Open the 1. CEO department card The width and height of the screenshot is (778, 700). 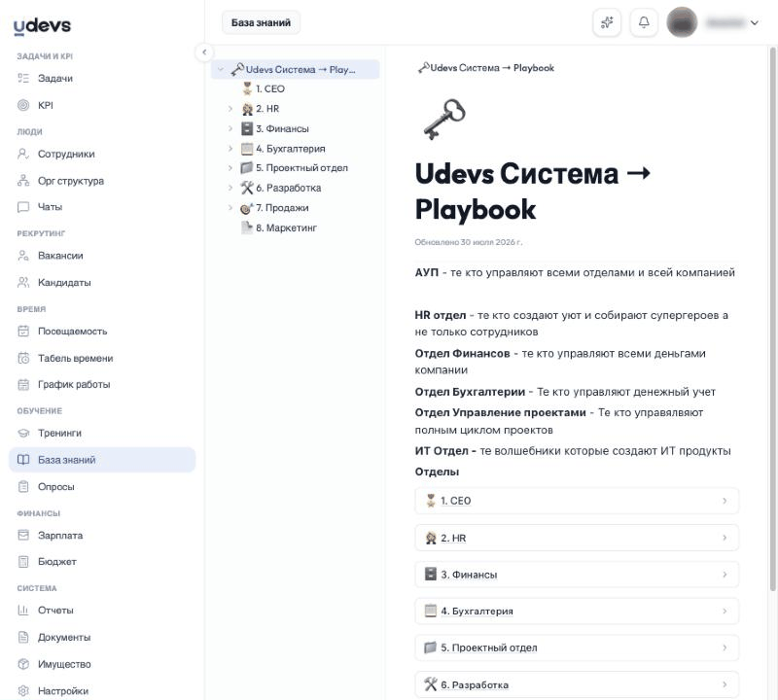[577, 501]
